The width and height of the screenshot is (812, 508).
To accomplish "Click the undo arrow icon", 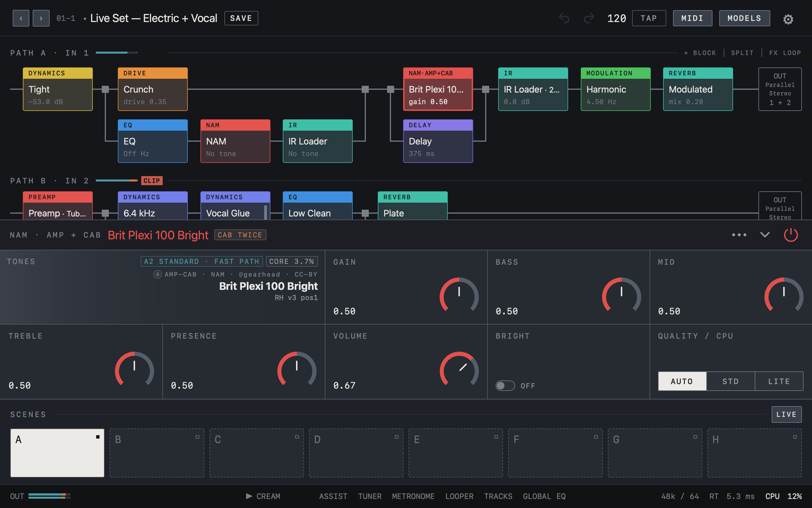I will (x=564, y=18).
